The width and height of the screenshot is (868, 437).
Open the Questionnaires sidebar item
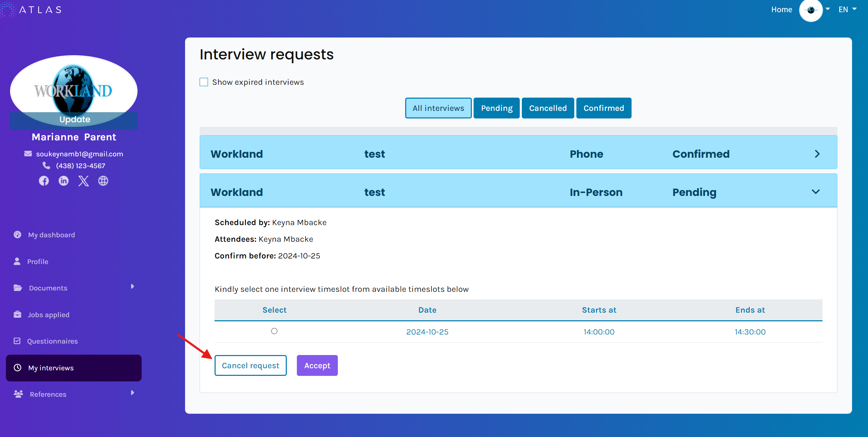click(x=52, y=341)
